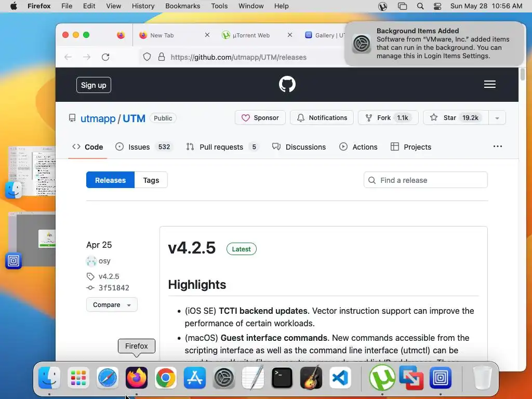Expand the Star lists dropdown arrow
Image resolution: width=532 pixels, height=399 pixels.
click(497, 118)
